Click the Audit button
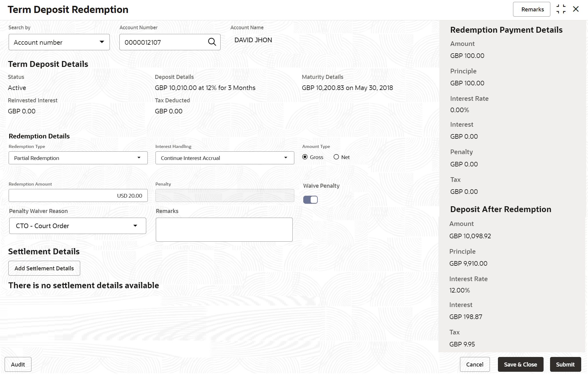Image resolution: width=588 pixels, height=377 pixels. pyautogui.click(x=18, y=364)
